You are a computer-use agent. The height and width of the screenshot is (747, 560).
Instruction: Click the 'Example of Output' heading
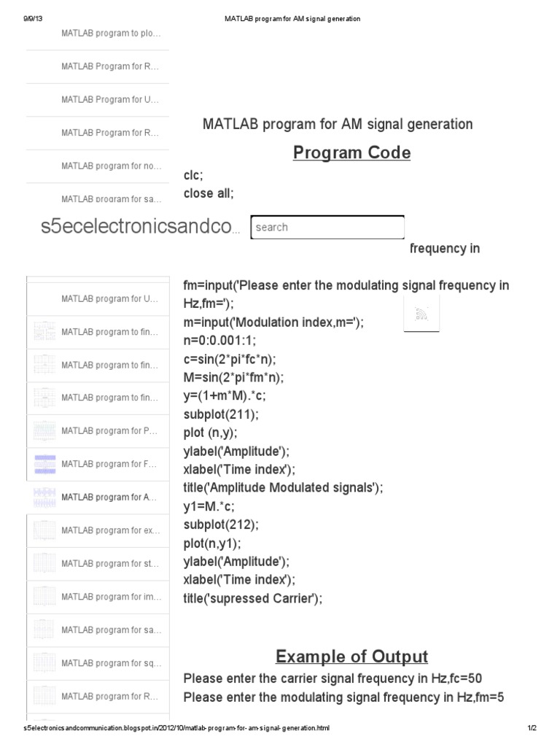351,657
